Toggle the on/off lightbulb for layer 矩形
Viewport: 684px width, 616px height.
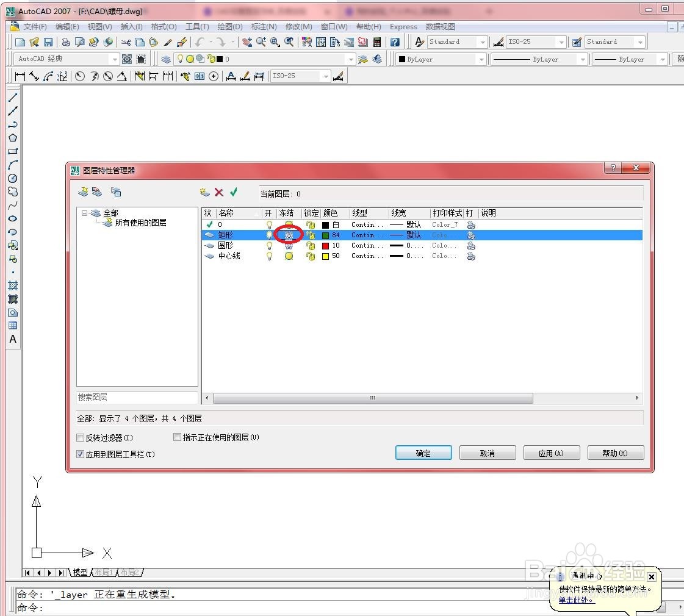[269, 235]
